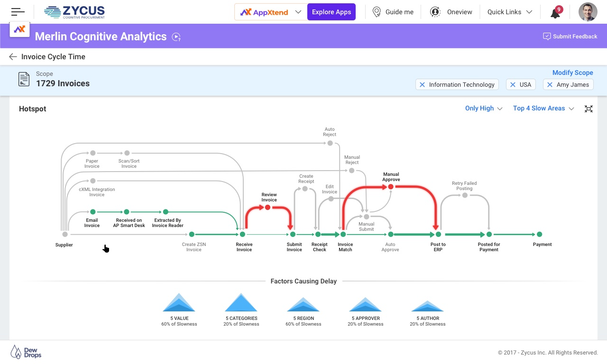Click the 5 VALUE delay factor chart
The image size is (607, 364).
[179, 303]
